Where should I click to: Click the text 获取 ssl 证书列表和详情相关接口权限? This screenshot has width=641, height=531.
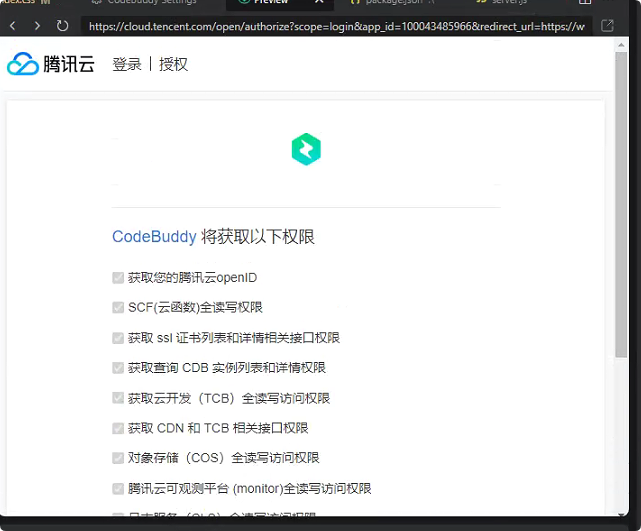[x=234, y=338]
